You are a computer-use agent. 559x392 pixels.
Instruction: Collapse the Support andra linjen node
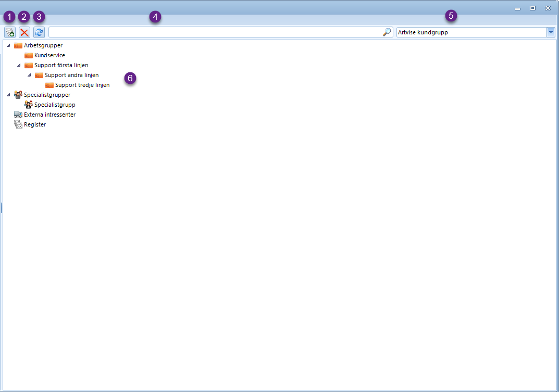click(x=29, y=75)
